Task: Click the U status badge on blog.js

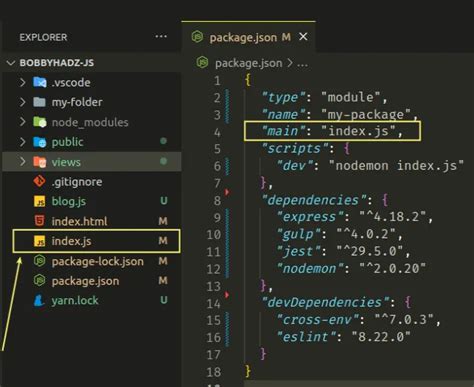Action: click(164, 201)
